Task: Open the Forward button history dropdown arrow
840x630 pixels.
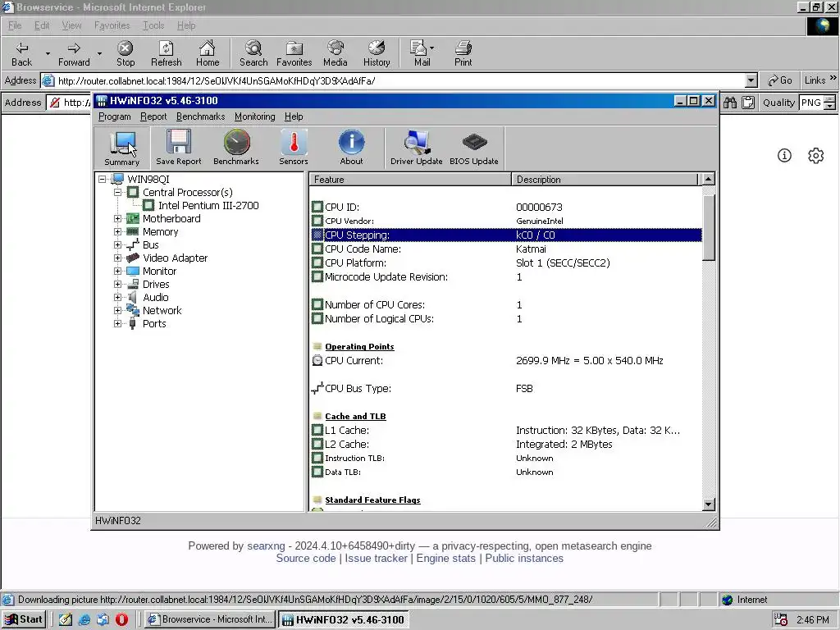Action: coord(99,53)
